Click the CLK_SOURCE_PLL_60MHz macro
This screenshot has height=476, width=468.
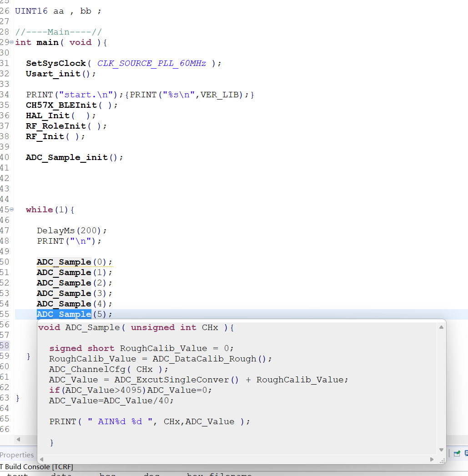click(151, 63)
